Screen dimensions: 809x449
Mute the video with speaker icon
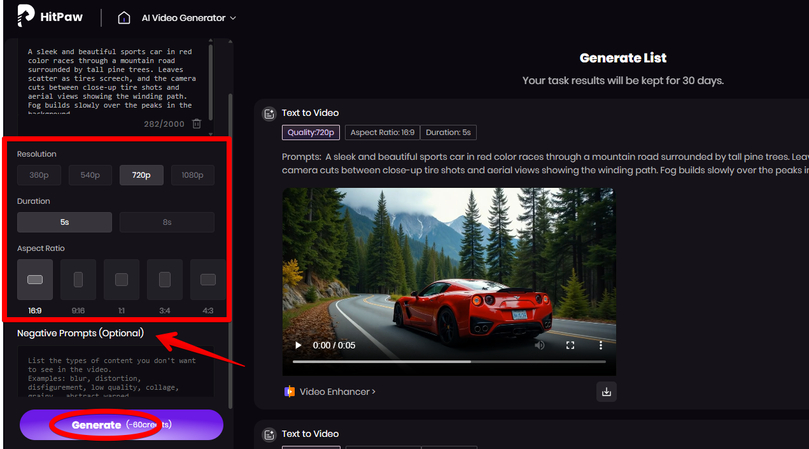tap(539, 345)
